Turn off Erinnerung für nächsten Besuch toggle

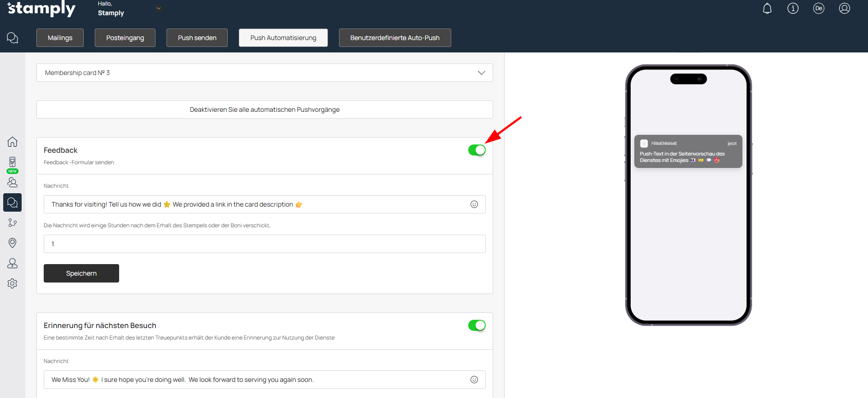click(x=477, y=325)
